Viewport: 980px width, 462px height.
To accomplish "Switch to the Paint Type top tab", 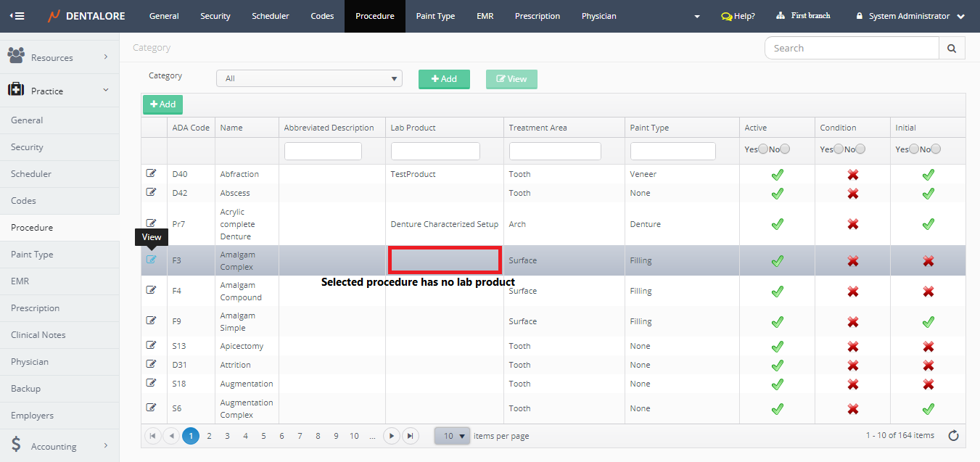I will click(435, 16).
